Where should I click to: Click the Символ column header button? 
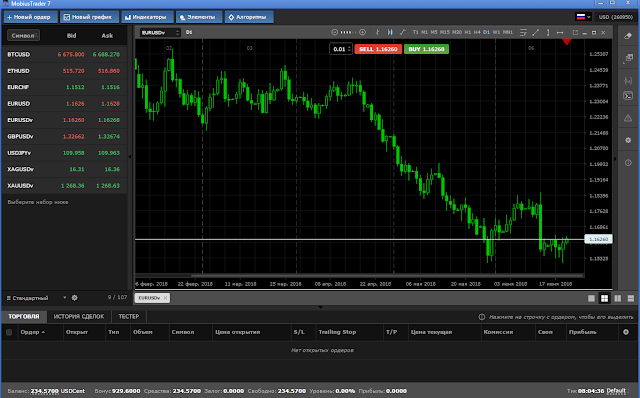tap(23, 36)
